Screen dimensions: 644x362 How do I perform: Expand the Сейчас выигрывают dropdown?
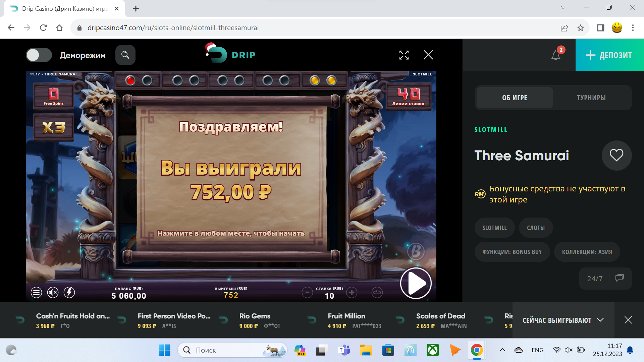[x=563, y=320]
